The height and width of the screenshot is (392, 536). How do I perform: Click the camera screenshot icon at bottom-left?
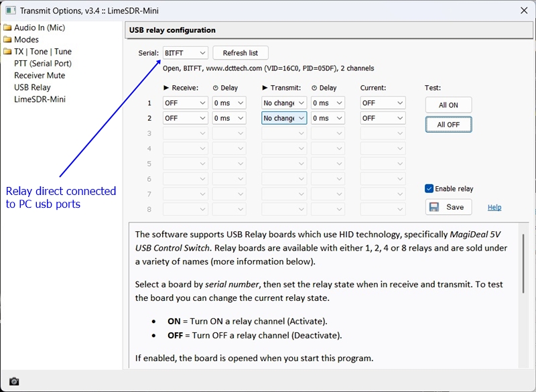[x=13, y=381]
